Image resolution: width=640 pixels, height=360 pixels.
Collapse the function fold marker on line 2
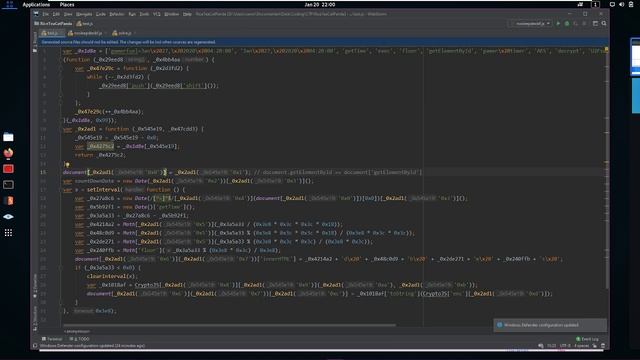click(x=60, y=60)
